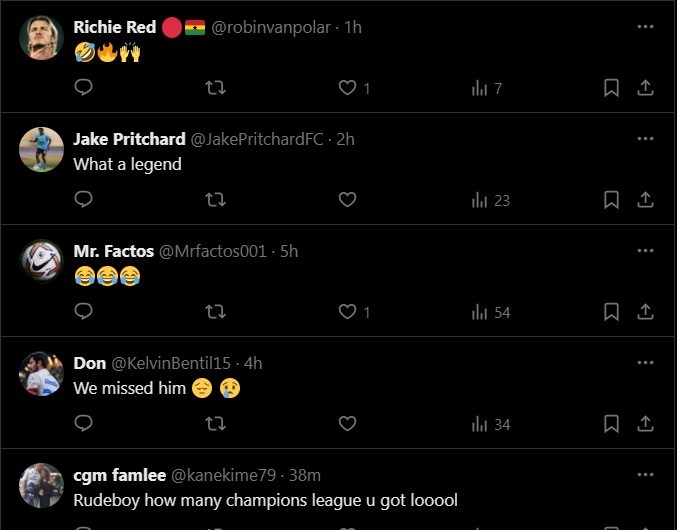Share Richie Red's tweet

(x=645, y=88)
